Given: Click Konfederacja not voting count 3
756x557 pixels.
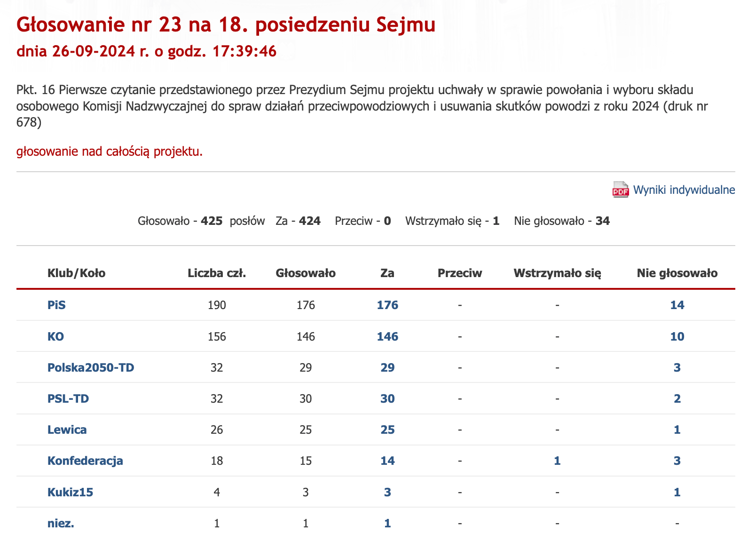Looking at the screenshot, I should 677,461.
